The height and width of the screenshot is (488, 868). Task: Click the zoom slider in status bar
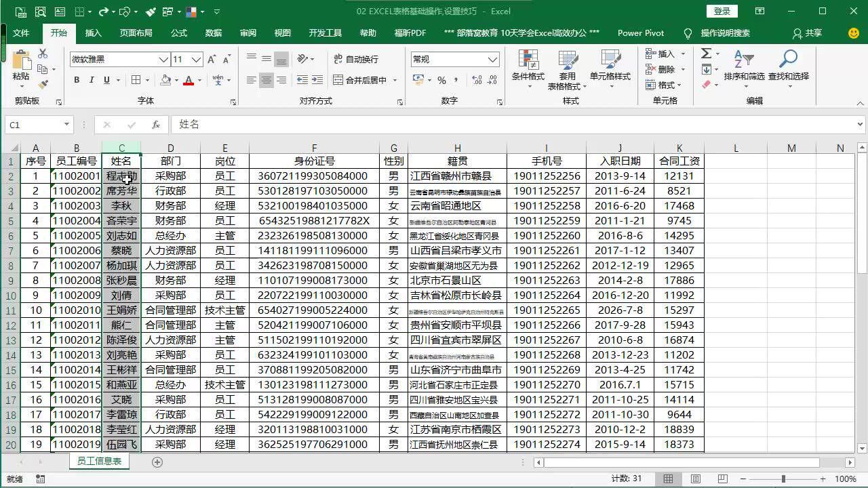coord(783,479)
